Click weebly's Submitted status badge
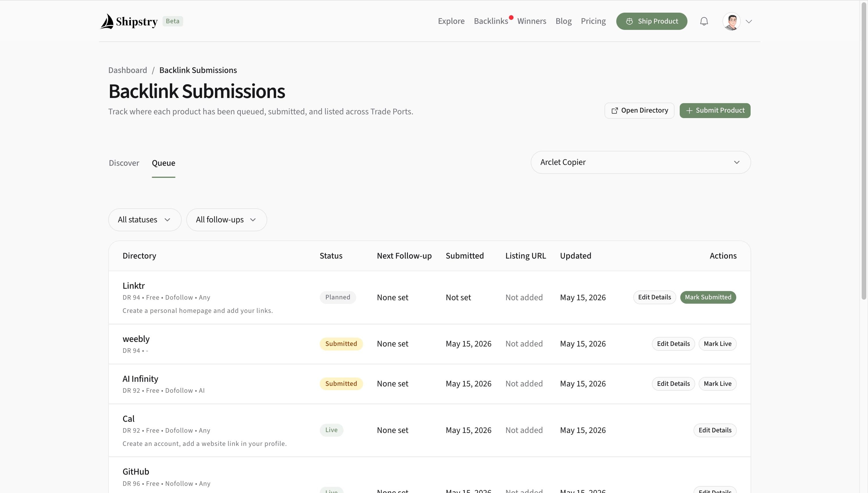868x493 pixels. click(x=341, y=344)
